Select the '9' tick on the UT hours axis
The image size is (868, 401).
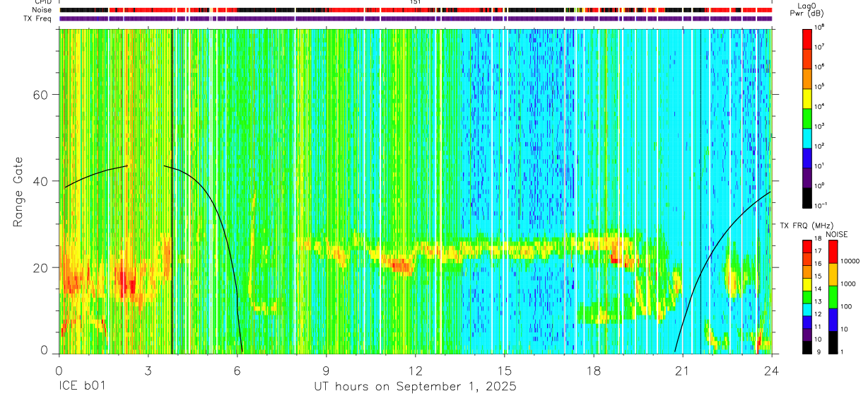[326, 371]
